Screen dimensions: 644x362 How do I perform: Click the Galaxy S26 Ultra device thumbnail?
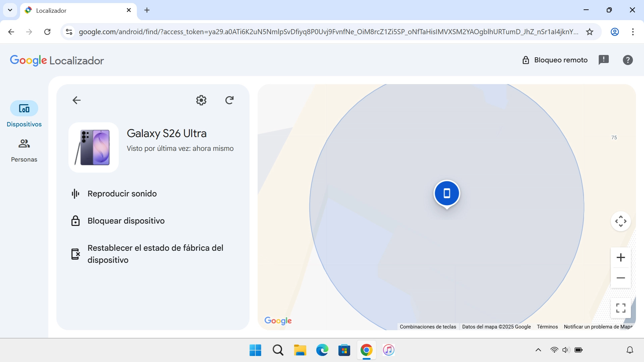click(x=94, y=147)
